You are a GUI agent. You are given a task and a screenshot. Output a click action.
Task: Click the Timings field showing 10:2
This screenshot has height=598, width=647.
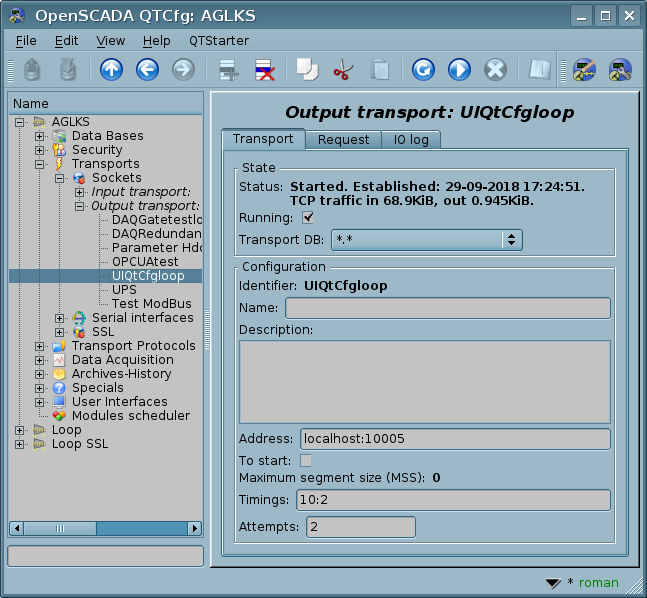pos(453,500)
